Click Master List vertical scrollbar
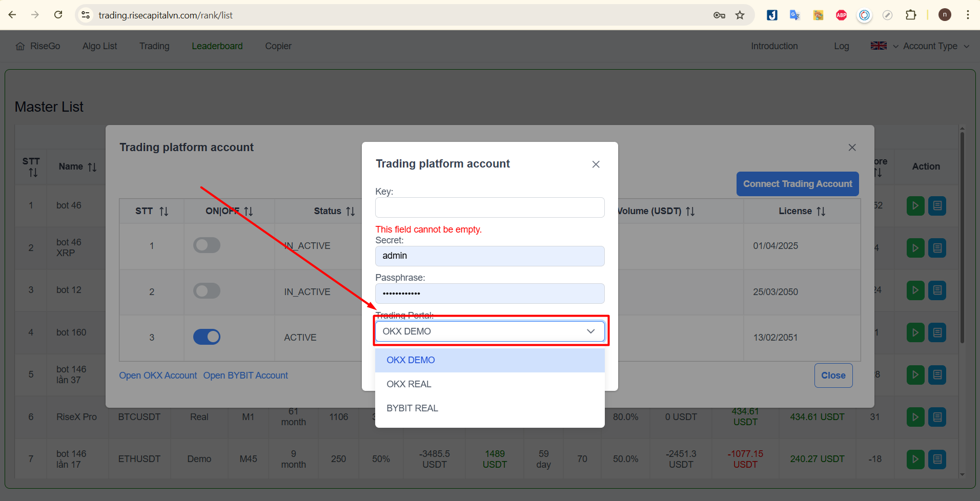The image size is (980, 501). (x=962, y=238)
